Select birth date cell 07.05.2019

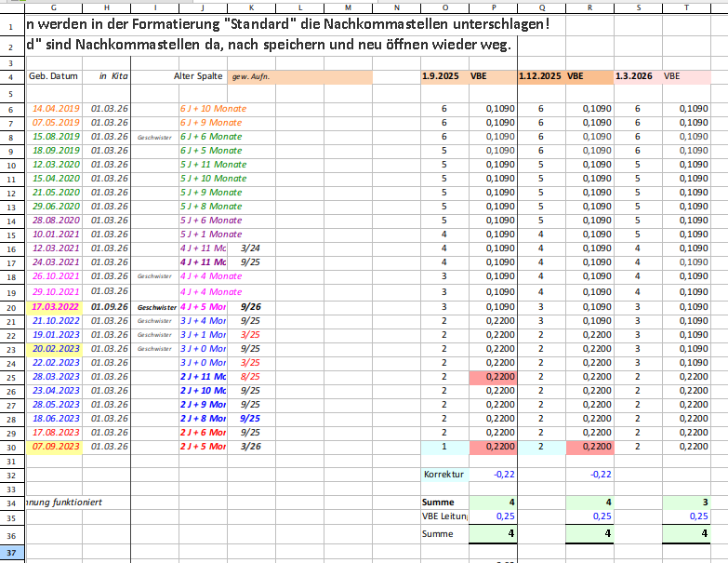tap(56, 123)
